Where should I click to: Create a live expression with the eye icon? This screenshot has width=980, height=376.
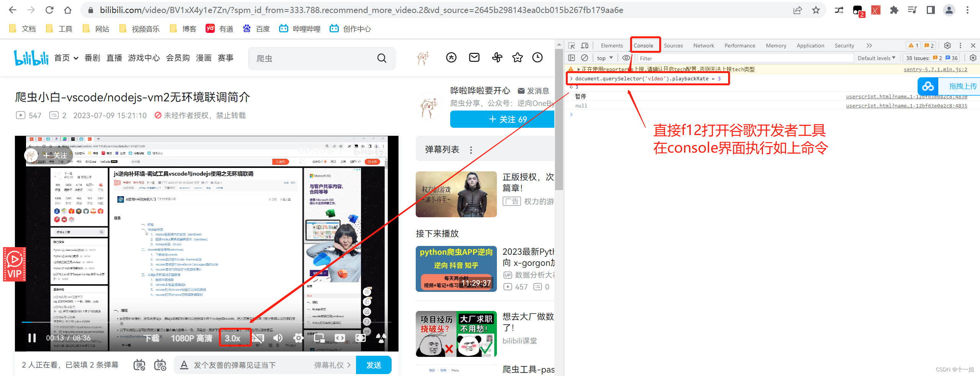click(x=626, y=58)
